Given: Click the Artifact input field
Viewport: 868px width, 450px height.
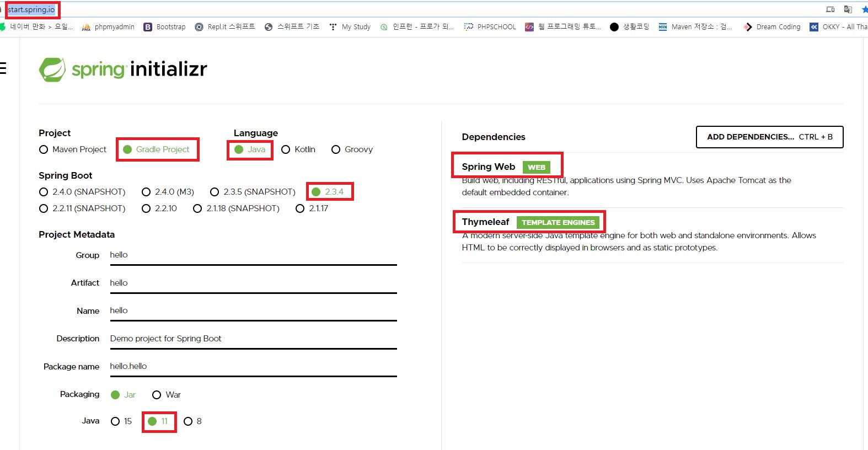Looking at the screenshot, I should coord(253,283).
